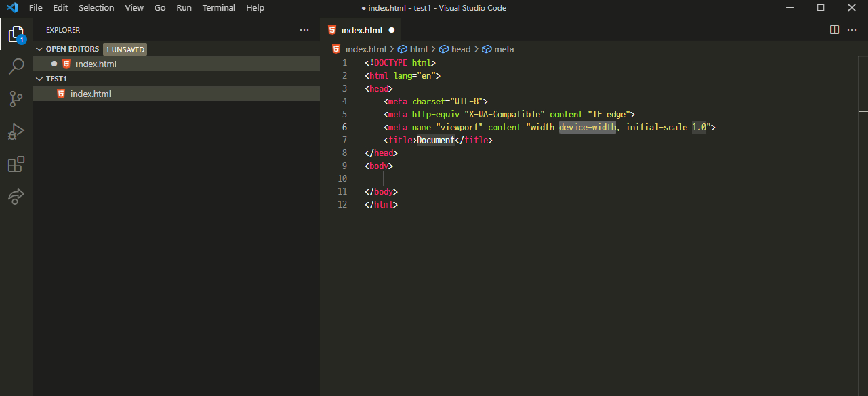Screen dimensions: 868x396
Task: Open the editor's More Actions ellipsis
Action: tap(852, 30)
